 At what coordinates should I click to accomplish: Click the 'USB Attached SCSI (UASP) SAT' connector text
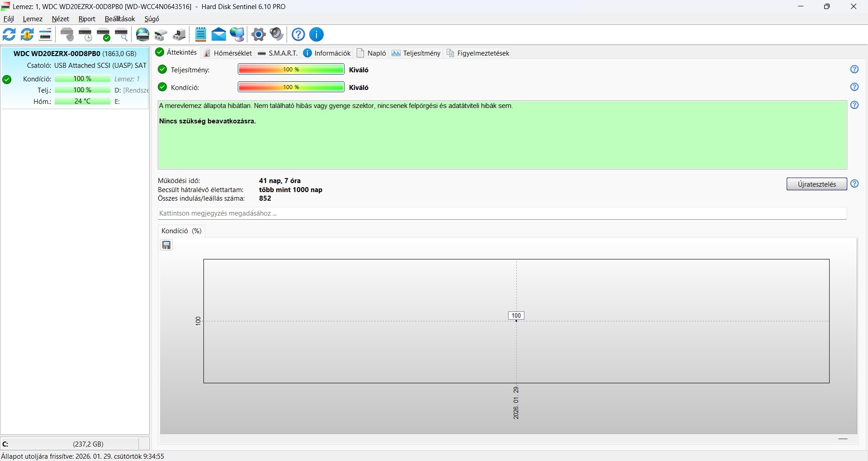[100, 66]
